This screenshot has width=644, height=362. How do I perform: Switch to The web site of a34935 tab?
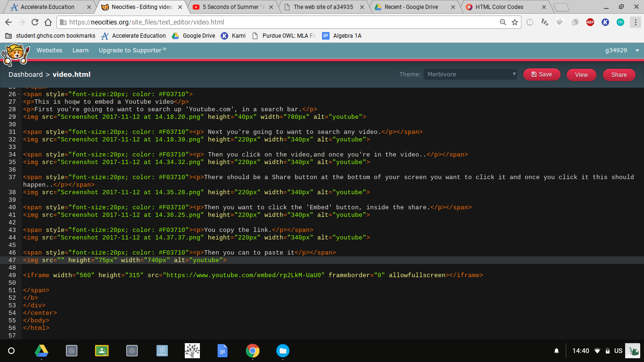click(x=323, y=7)
